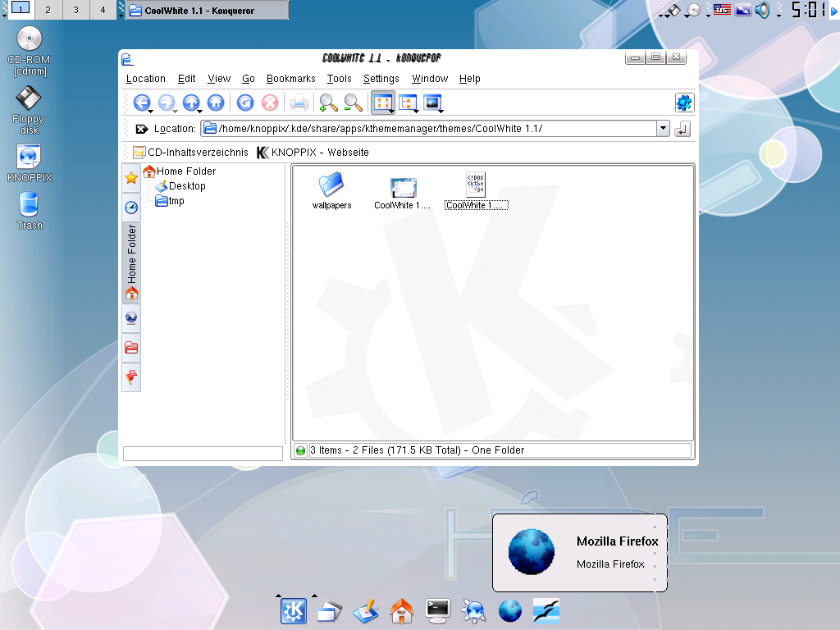Open CD-Inhaltsverzeichnis bookmark
The width and height of the screenshot is (840, 630).
pos(190,152)
